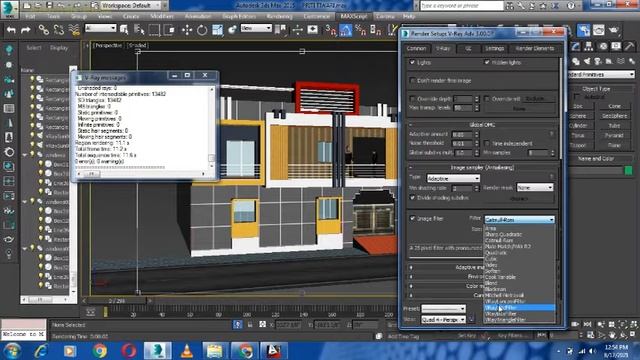Open the image sampler Type dropdown
Image resolution: width=640 pixels, height=360 pixels.
pyautogui.click(x=453, y=178)
